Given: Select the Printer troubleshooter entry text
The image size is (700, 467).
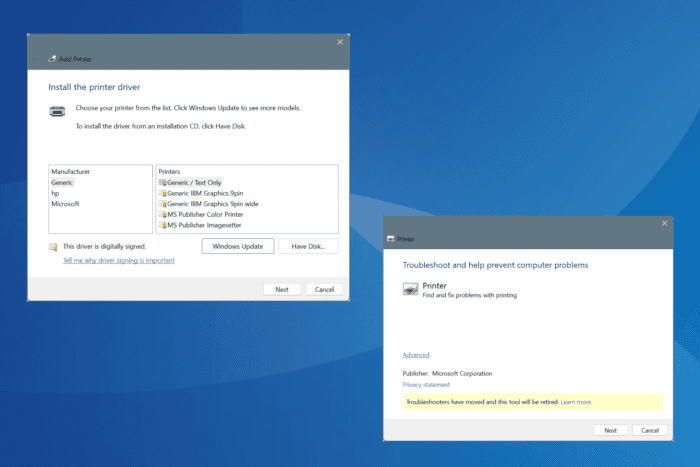Looking at the screenshot, I should click(434, 286).
